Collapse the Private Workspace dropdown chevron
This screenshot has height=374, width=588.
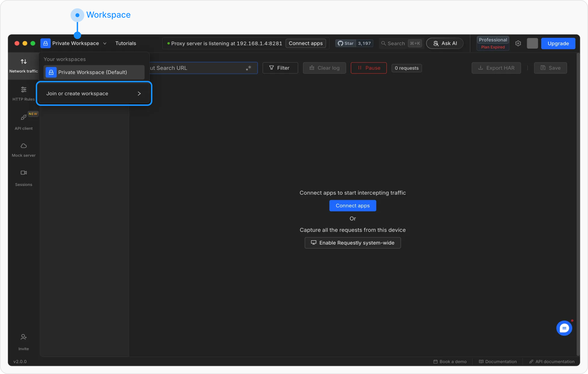click(105, 43)
